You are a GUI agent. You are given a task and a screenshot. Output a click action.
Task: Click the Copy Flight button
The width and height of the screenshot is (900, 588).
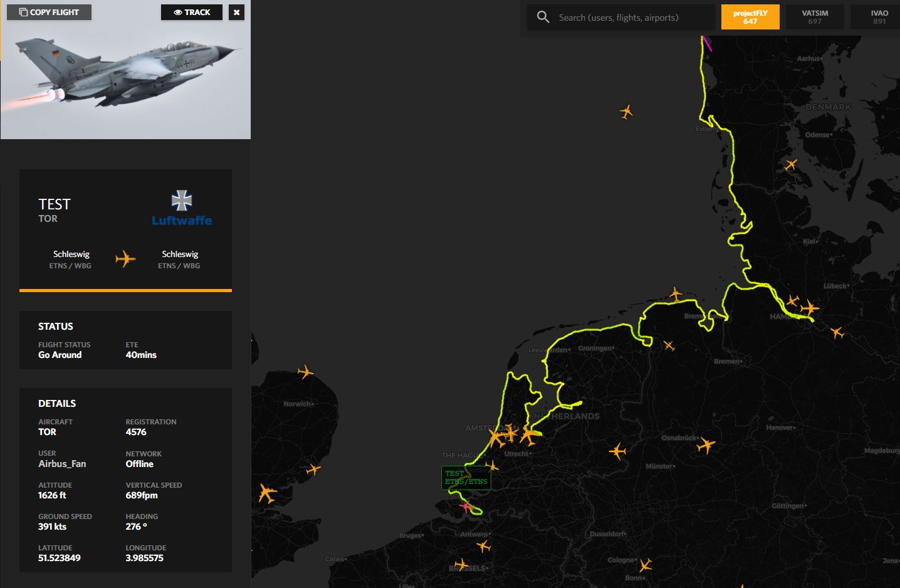(49, 13)
